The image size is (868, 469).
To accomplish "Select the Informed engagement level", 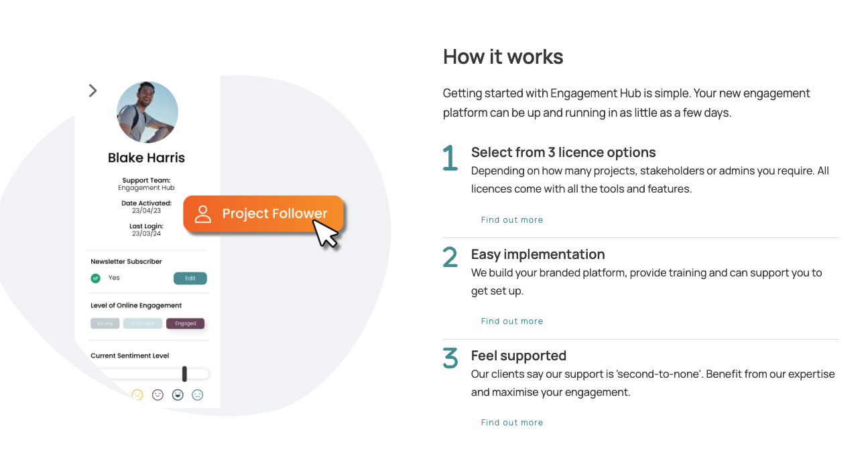I will pos(143,323).
